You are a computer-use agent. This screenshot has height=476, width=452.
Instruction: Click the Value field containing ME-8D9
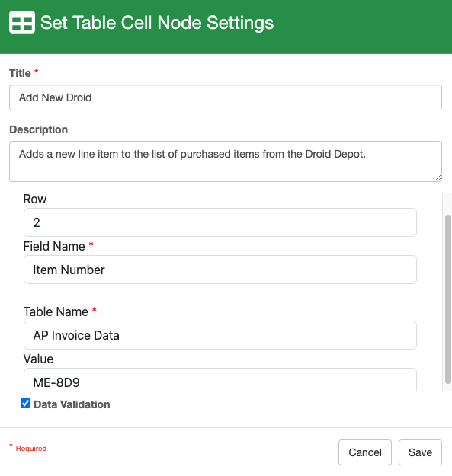click(x=220, y=380)
